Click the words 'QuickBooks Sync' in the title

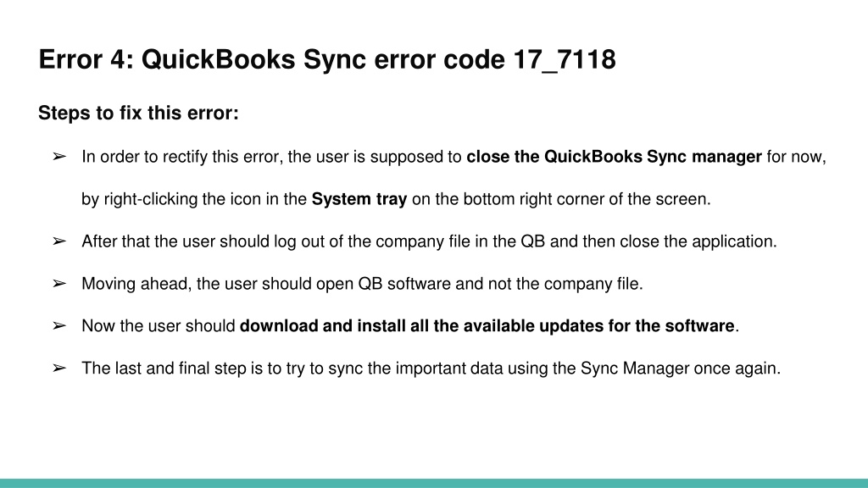pos(253,59)
